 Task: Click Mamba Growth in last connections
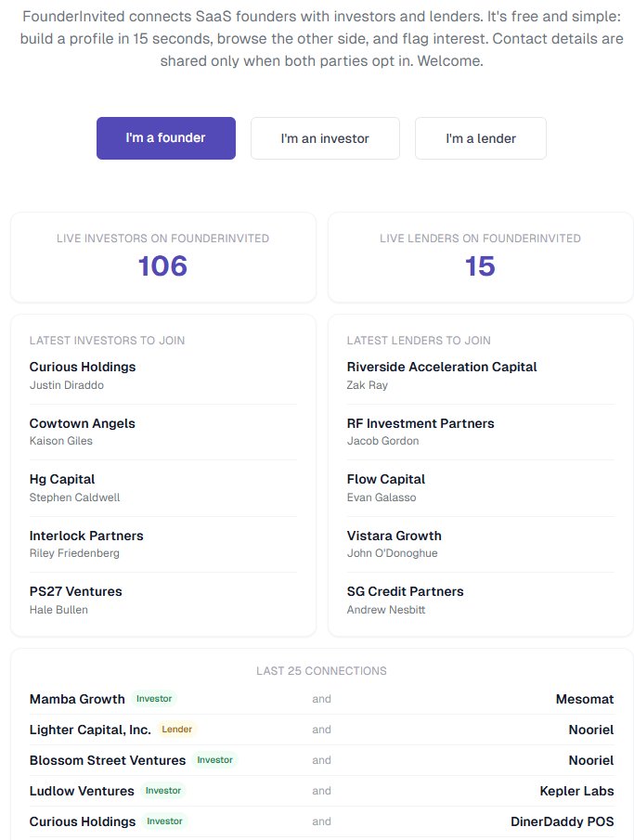[77, 699]
